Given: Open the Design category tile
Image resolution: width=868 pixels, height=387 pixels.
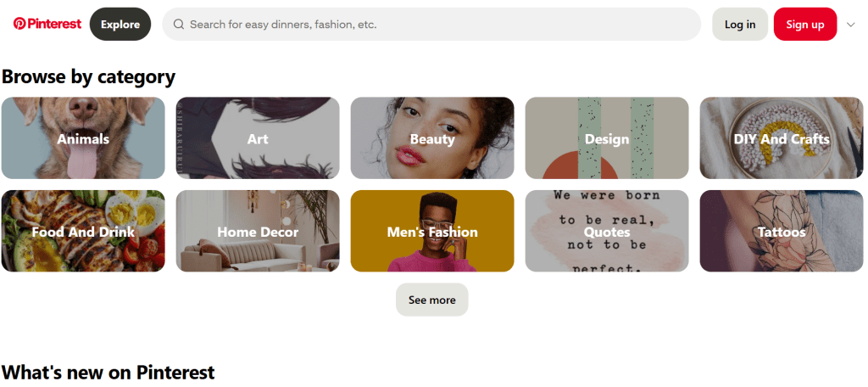Looking at the screenshot, I should (607, 138).
